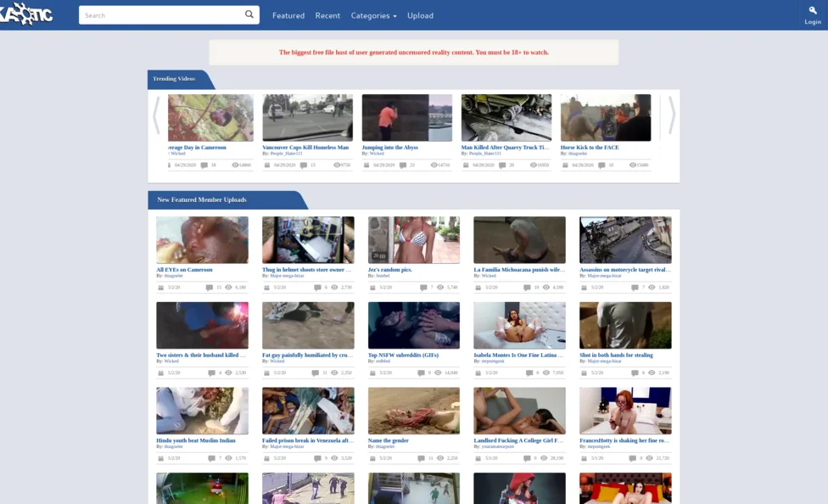Open the Top NSFW subreddits (GIFs) title
Viewport: 828px width, 504px height.
click(x=404, y=355)
